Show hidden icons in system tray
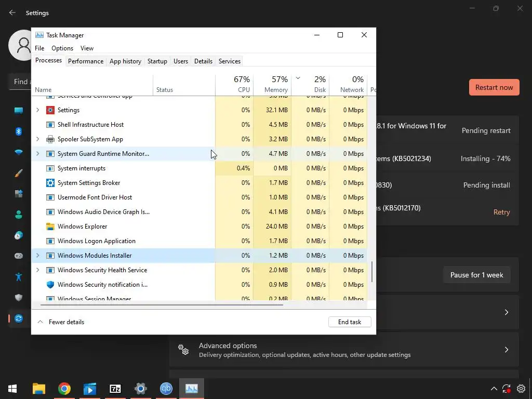Image resolution: width=532 pixels, height=399 pixels. pyautogui.click(x=494, y=389)
